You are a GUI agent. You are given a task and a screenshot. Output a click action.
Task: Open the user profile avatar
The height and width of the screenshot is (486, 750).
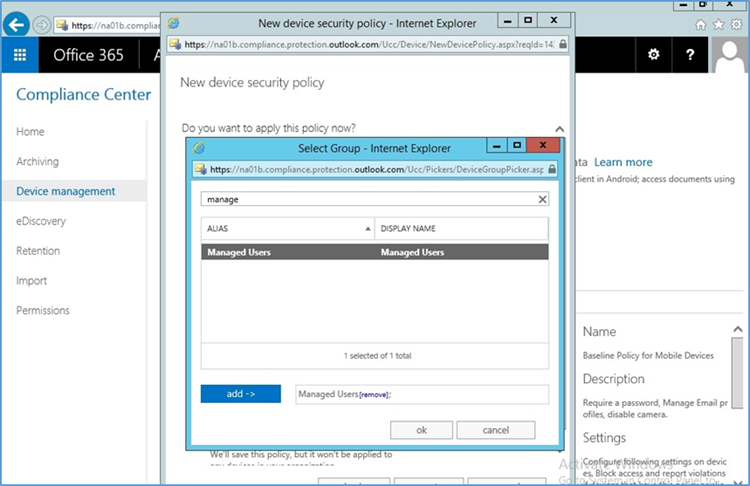(x=729, y=55)
